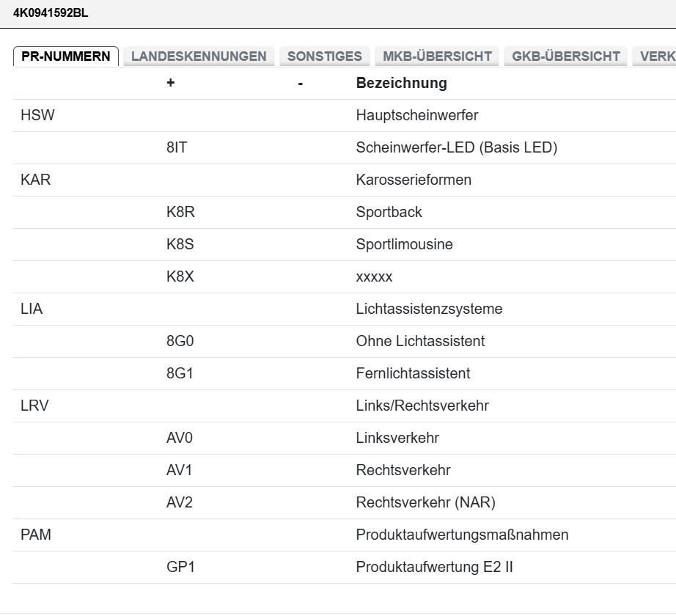Select the K8R Sportback entry
The width and height of the screenshot is (676, 616).
pyautogui.click(x=389, y=213)
